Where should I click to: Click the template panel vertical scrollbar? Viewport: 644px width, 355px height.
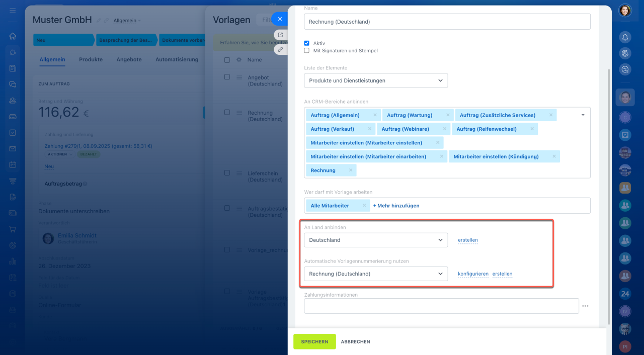coord(608,197)
